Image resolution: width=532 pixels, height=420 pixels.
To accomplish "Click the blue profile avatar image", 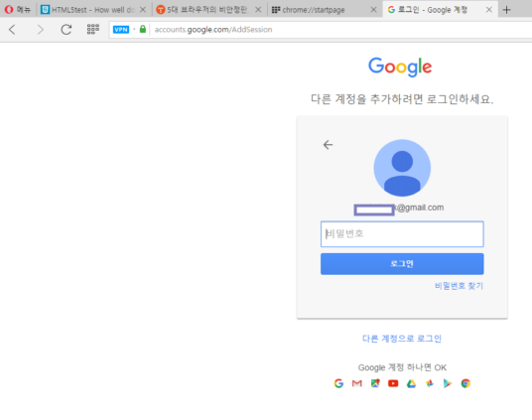I will [402, 168].
